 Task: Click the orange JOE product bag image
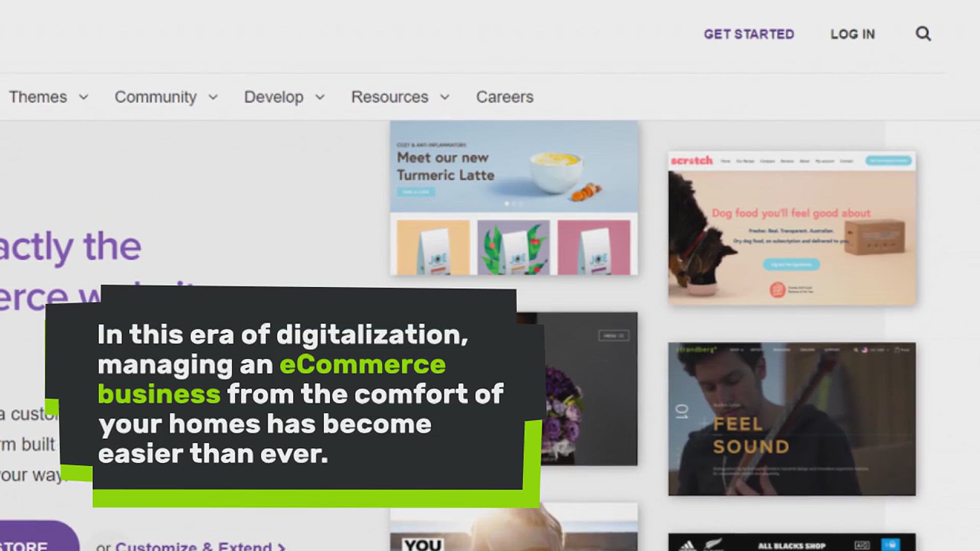click(x=433, y=248)
